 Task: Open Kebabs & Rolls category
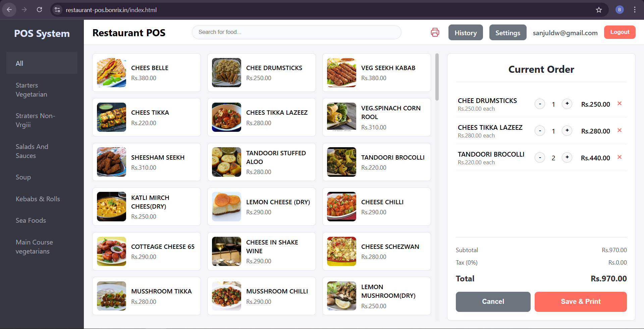38,199
